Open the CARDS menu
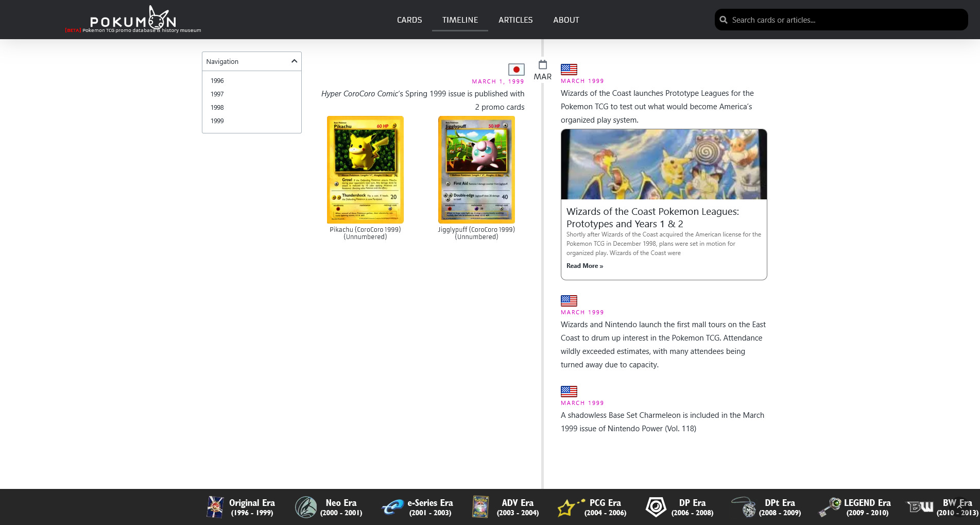Image resolution: width=980 pixels, height=525 pixels. click(409, 20)
